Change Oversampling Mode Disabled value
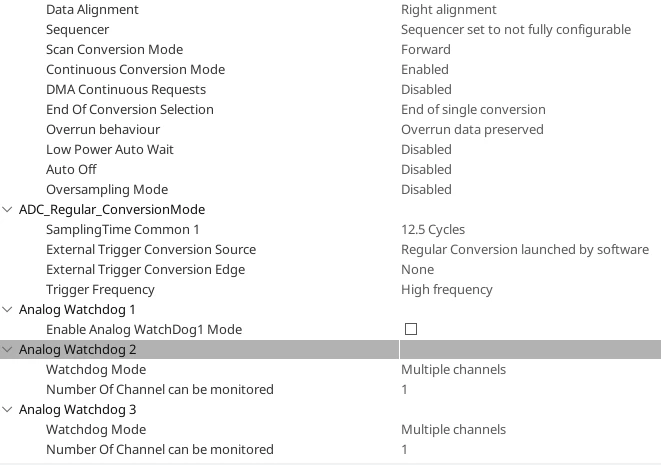 point(426,189)
